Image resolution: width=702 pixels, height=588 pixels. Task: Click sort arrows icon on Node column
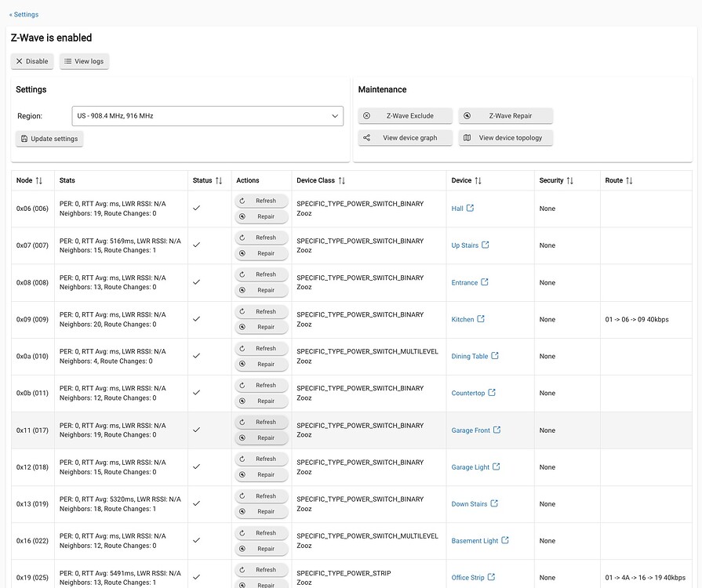click(39, 180)
